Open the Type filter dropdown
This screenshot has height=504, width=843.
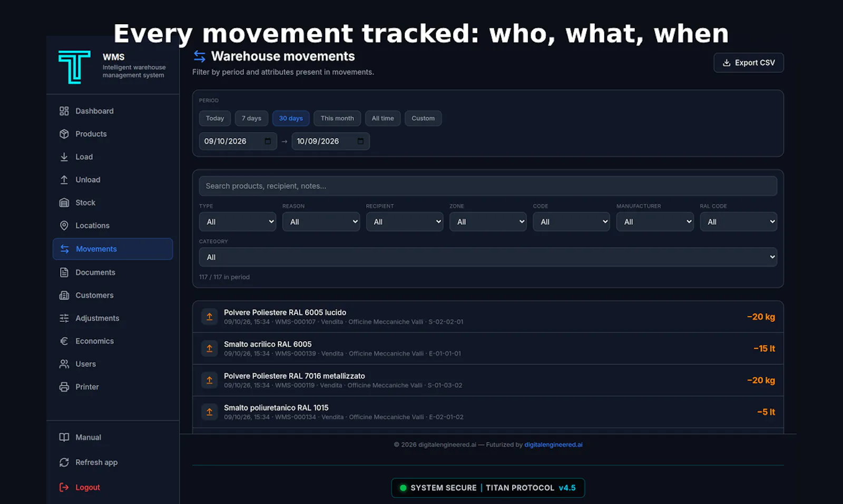[x=238, y=222]
